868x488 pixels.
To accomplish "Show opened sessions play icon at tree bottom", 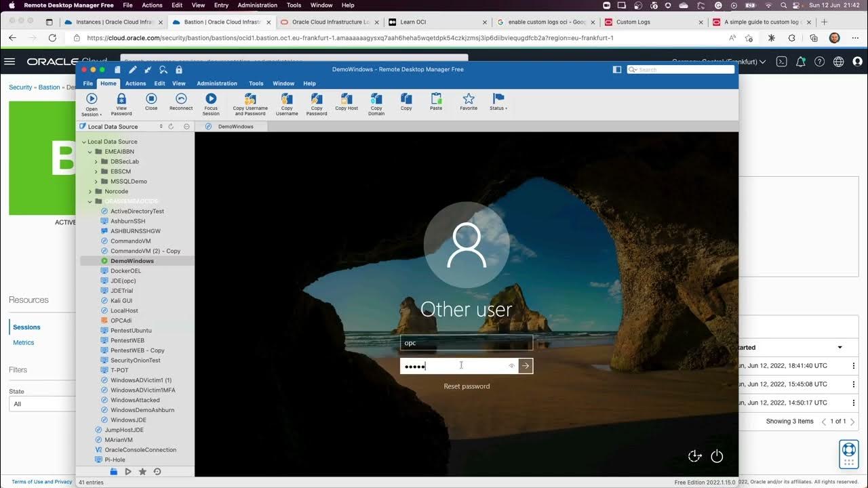I will 128,471.
